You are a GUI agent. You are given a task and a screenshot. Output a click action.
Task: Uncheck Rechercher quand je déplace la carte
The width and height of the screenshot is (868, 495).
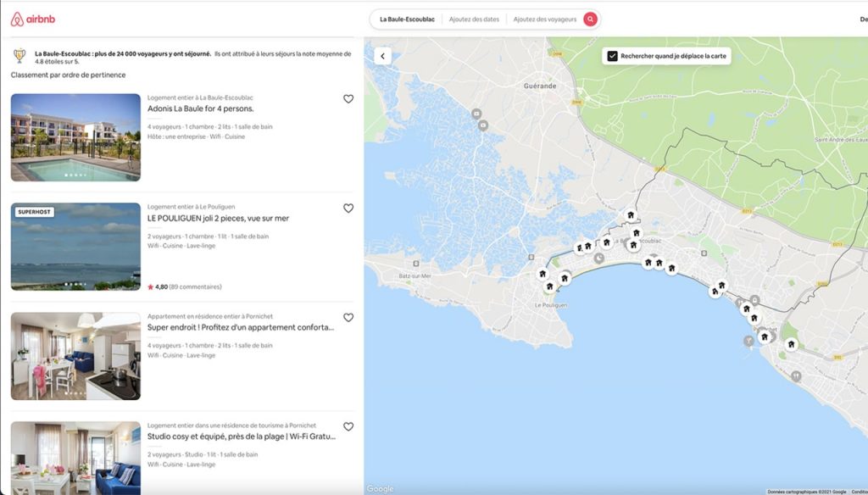coord(612,56)
